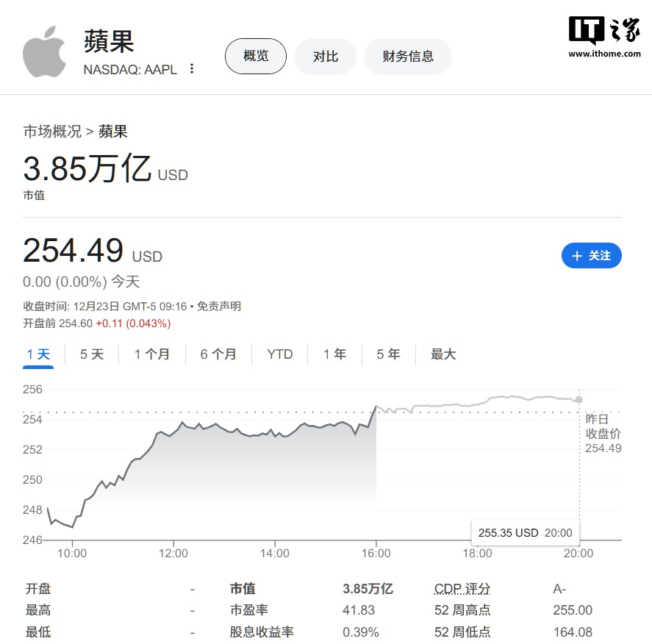Image resolution: width=652 pixels, height=644 pixels.
Task: Switch chart to YTD range
Action: tap(280, 354)
